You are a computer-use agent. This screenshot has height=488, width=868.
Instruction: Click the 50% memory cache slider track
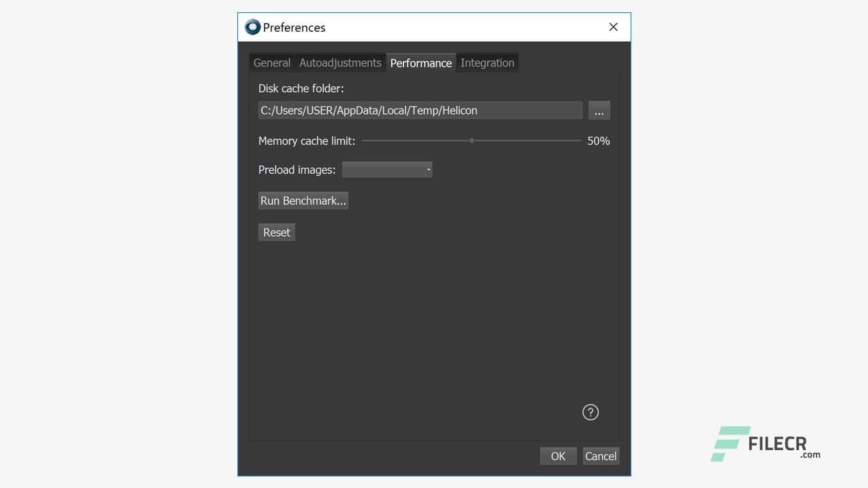(x=471, y=140)
